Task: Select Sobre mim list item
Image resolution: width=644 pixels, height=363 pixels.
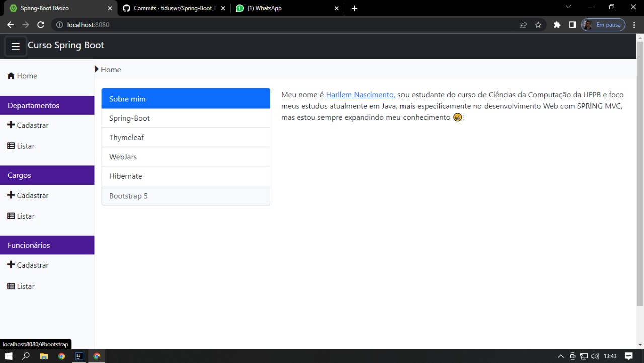Action: [x=186, y=99]
